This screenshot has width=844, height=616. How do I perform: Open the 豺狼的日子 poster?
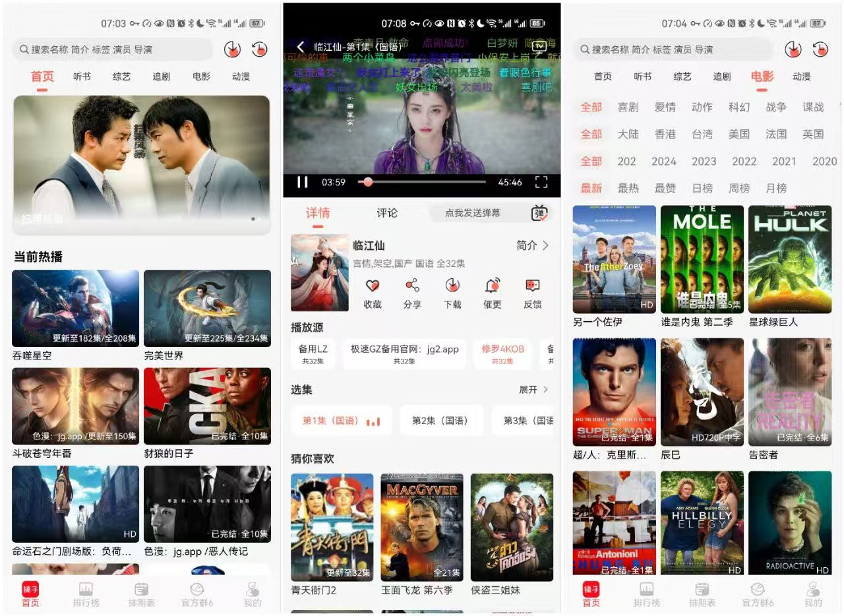coord(207,406)
